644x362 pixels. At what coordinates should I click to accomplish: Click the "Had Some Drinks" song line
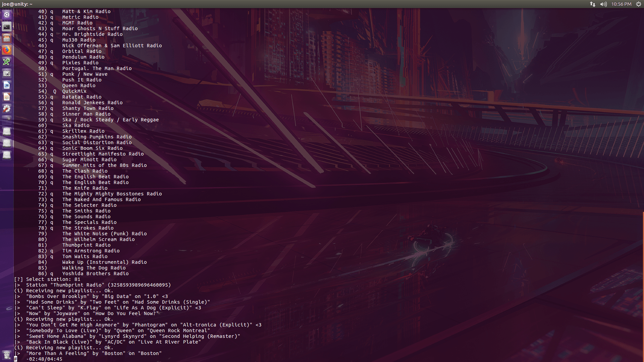click(x=112, y=302)
